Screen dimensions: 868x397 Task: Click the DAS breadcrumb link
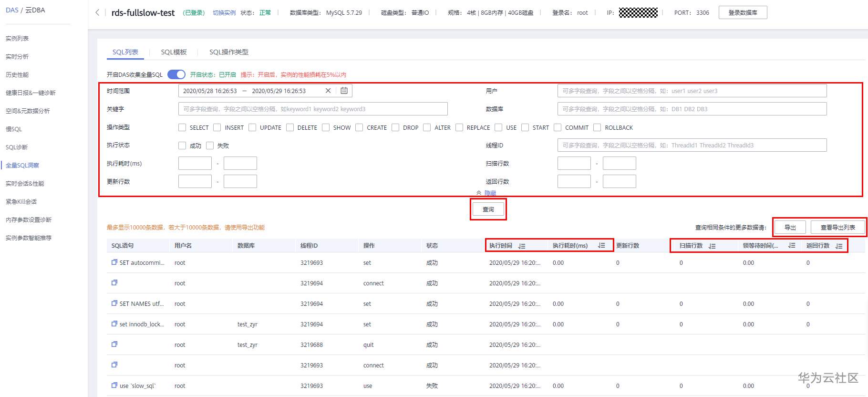coord(12,10)
